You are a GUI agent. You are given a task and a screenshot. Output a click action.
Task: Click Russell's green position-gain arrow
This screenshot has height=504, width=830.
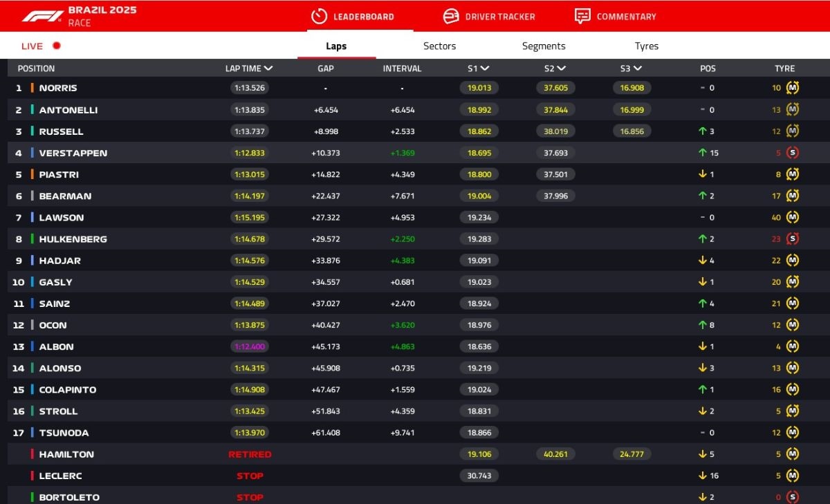[x=702, y=131]
